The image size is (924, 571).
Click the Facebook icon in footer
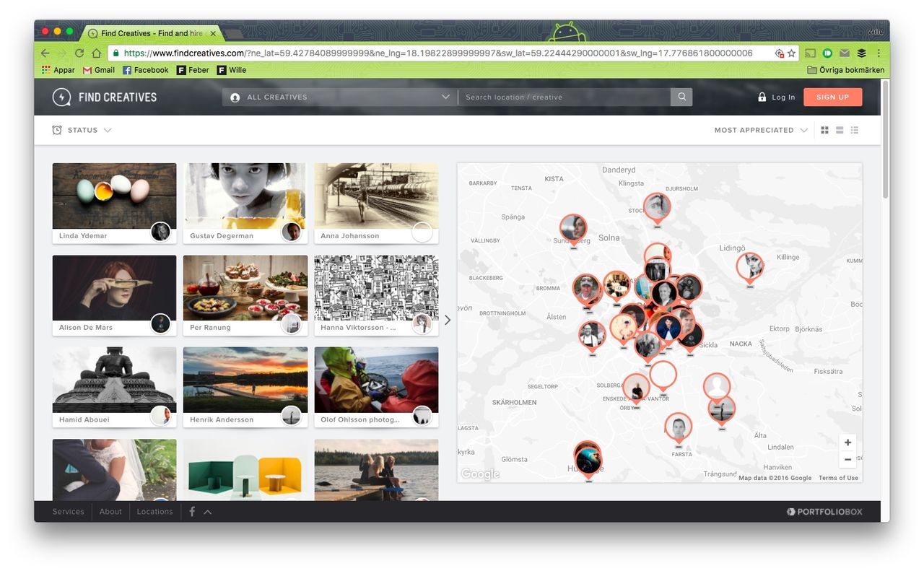(192, 512)
